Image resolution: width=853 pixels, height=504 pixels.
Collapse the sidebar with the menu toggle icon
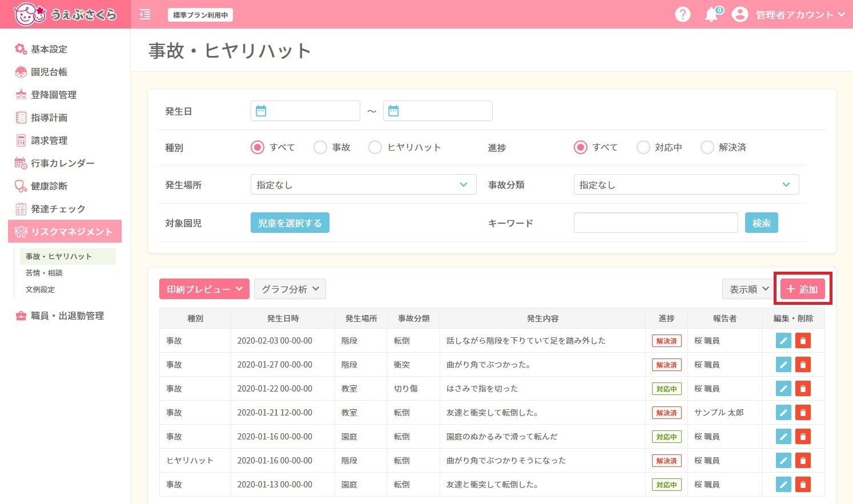click(145, 14)
